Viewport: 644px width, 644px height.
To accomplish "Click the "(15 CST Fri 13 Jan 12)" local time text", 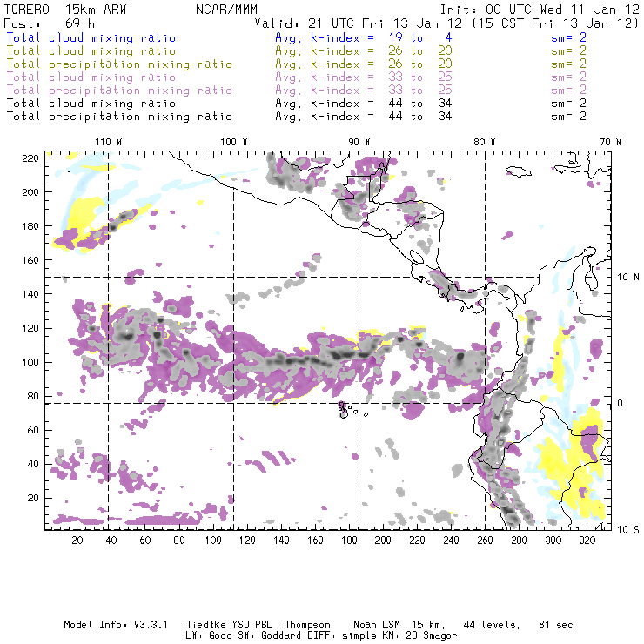I will (x=555, y=23).
